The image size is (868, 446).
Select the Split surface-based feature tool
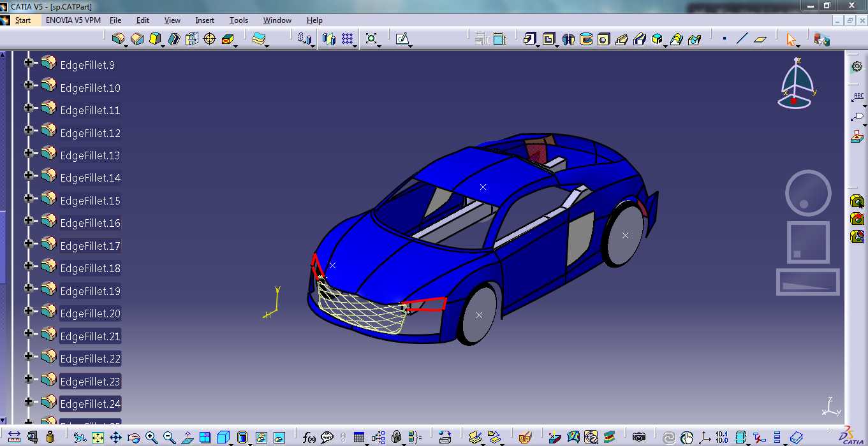click(258, 39)
